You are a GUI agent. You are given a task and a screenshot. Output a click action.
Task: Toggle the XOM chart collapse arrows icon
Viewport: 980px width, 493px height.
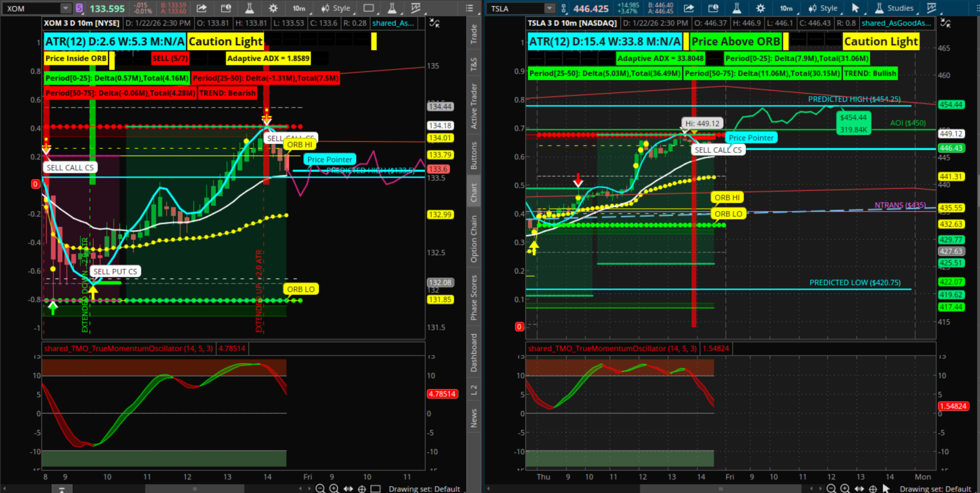[434, 23]
